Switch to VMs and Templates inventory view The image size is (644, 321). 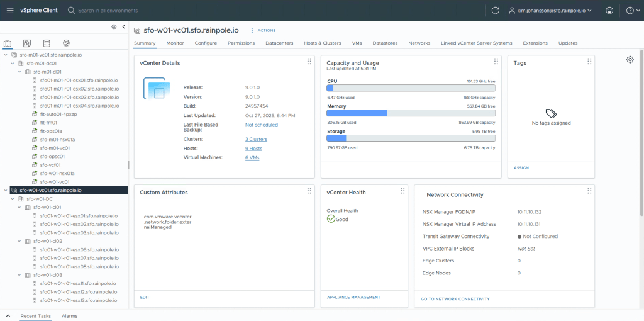26,43
